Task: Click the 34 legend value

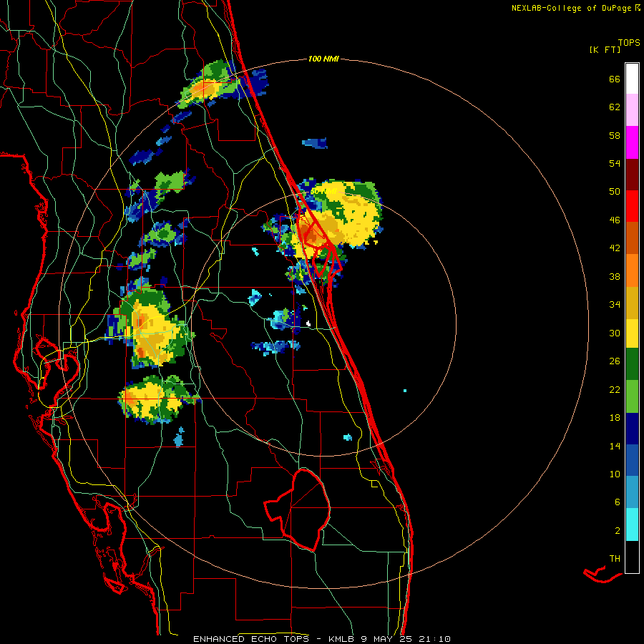Action: click(615, 305)
